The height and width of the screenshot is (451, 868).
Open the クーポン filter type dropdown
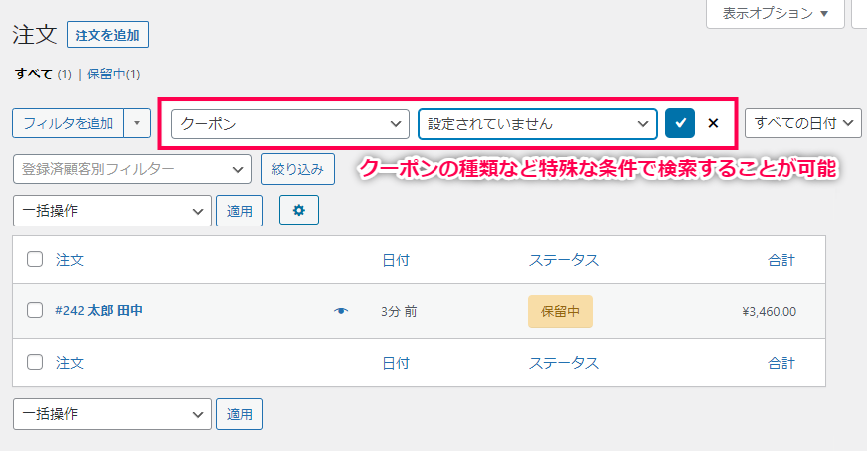(290, 124)
